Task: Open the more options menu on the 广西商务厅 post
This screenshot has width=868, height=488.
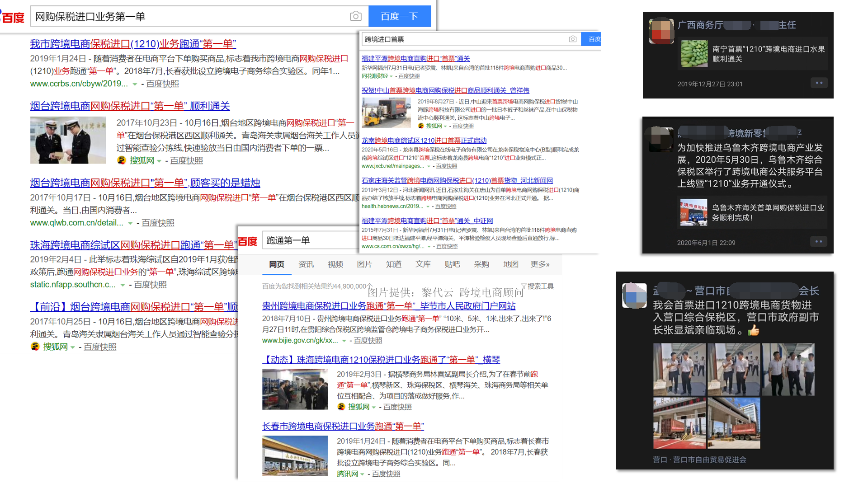Action: coord(819,83)
